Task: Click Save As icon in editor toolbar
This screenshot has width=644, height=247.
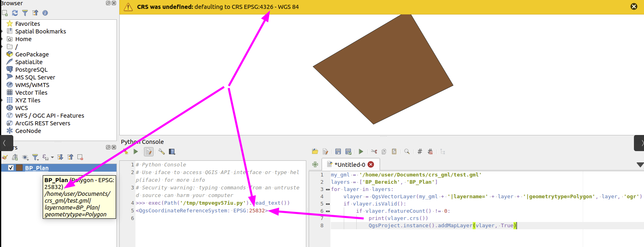Action: point(348,152)
